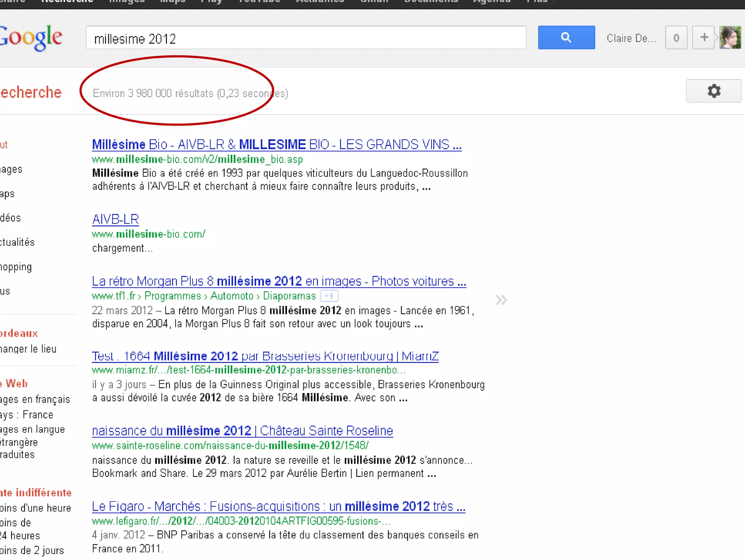
Task: Click the 22 mars 2012 date in Morgan snippet
Action: [x=122, y=310]
